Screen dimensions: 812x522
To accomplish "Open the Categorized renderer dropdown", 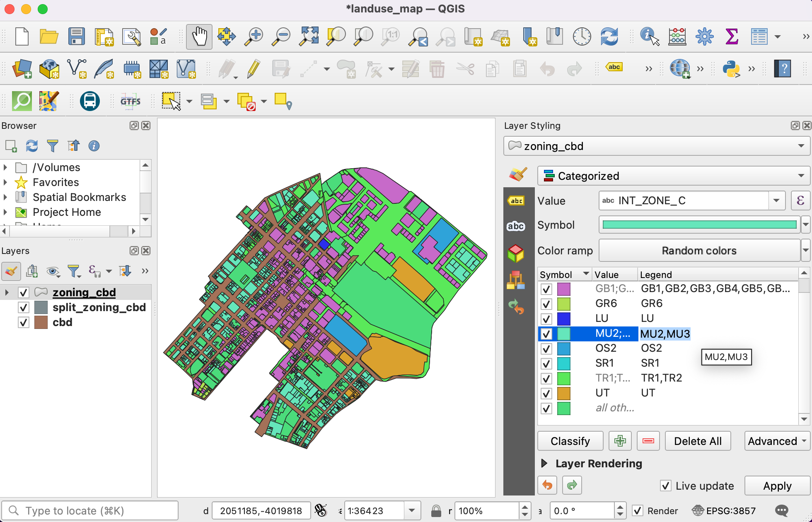I will [x=673, y=176].
